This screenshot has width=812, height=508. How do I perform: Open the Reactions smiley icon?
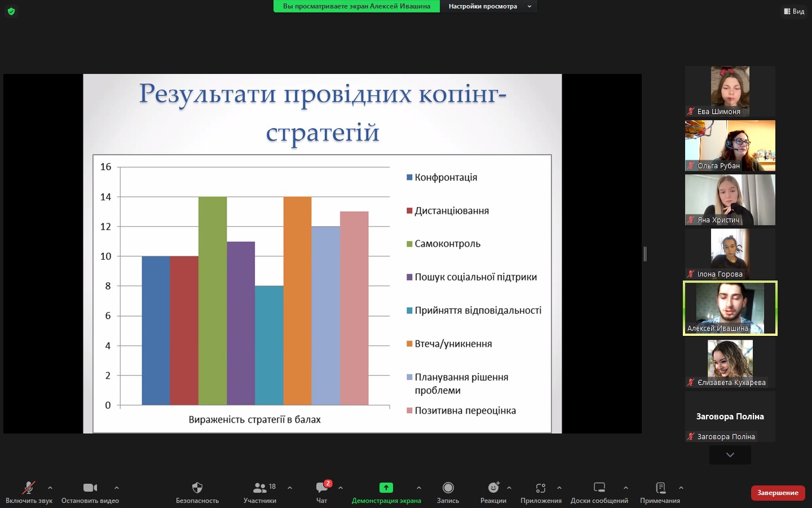[x=493, y=487]
